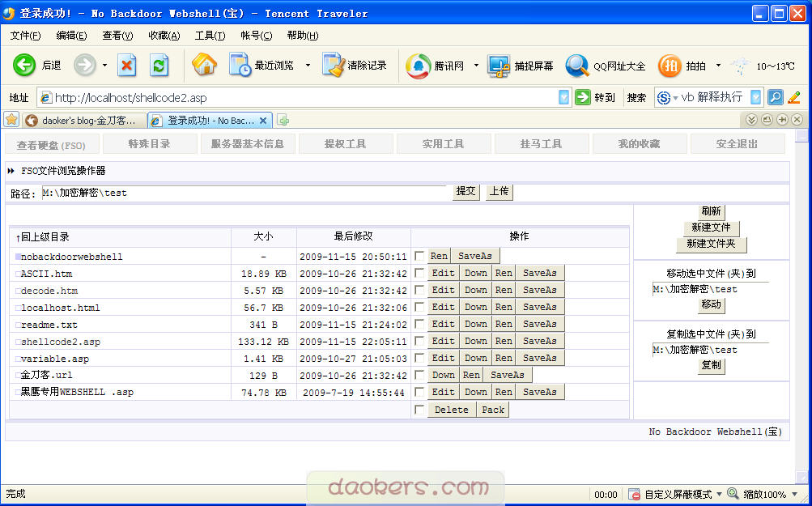Viewport: 812px width, 506px height.
Task: Open the 最近浏览 recent browsing icon
Action: [x=240, y=66]
